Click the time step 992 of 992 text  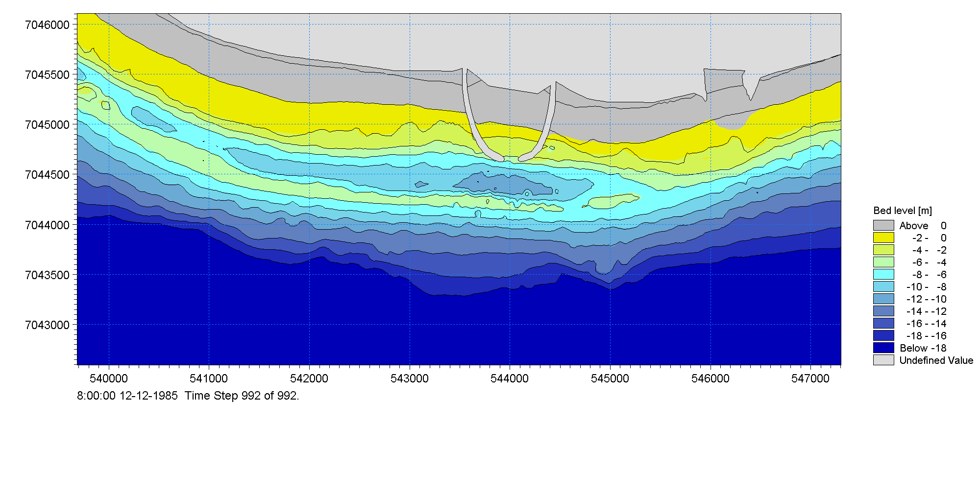242,396
